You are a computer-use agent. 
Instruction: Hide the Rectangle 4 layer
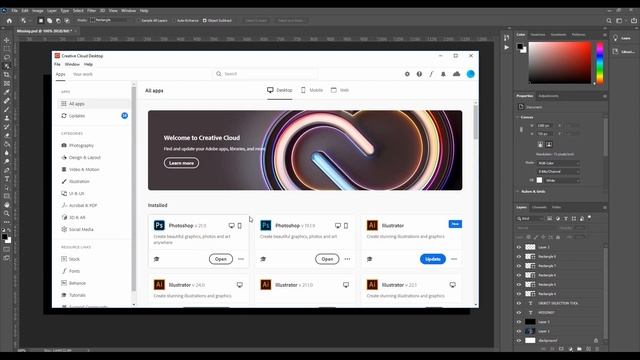click(519, 294)
